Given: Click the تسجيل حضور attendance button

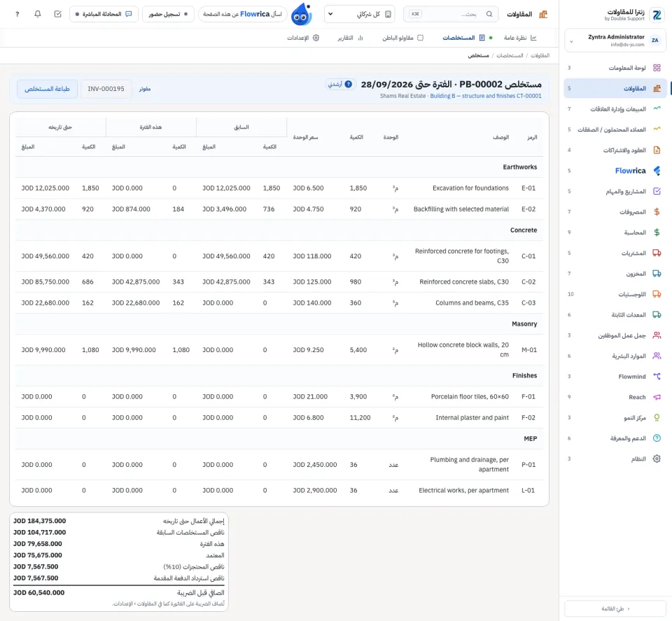Looking at the screenshot, I should [x=168, y=14].
